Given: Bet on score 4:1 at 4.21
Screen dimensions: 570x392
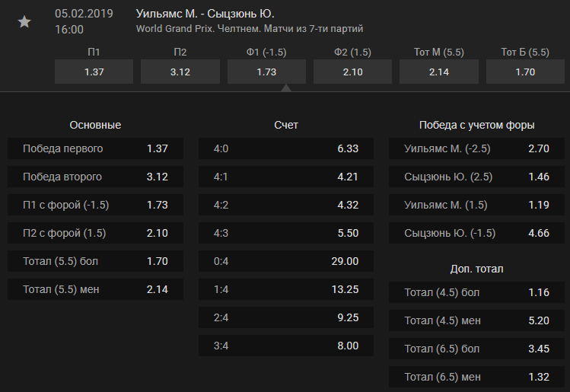Looking at the screenshot, I should point(286,177).
